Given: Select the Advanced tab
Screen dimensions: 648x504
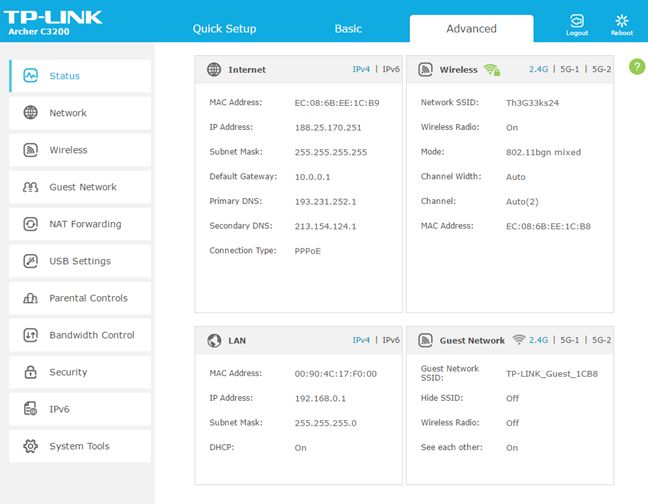Looking at the screenshot, I should pos(472,29).
